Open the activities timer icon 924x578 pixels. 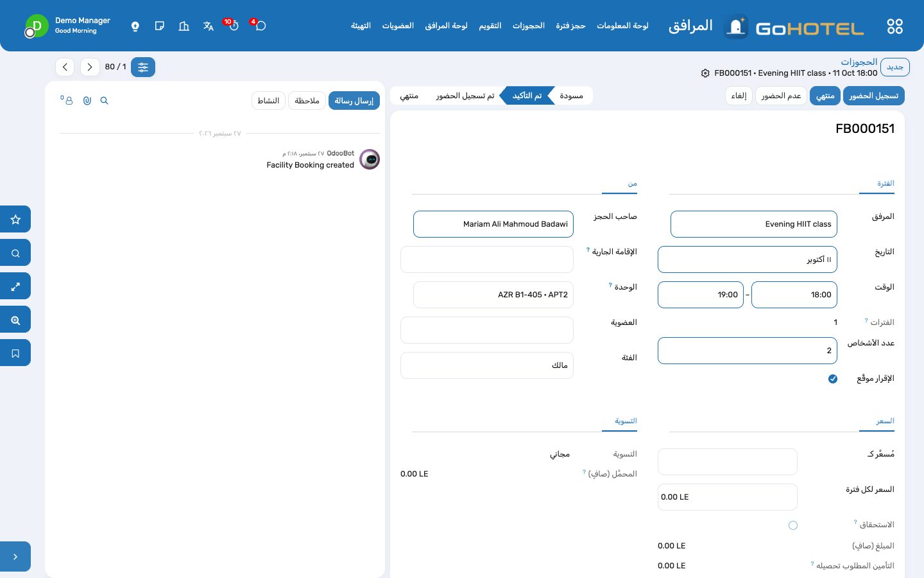(234, 26)
